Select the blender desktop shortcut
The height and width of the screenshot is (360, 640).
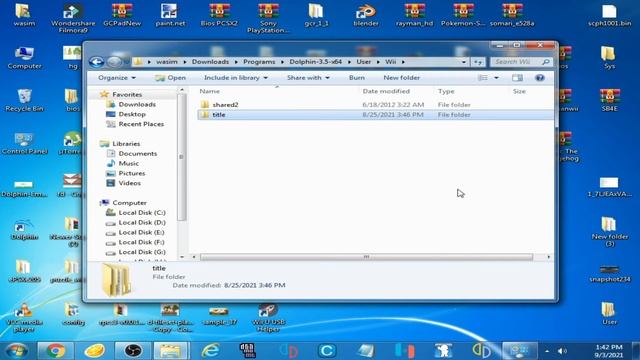(366, 15)
